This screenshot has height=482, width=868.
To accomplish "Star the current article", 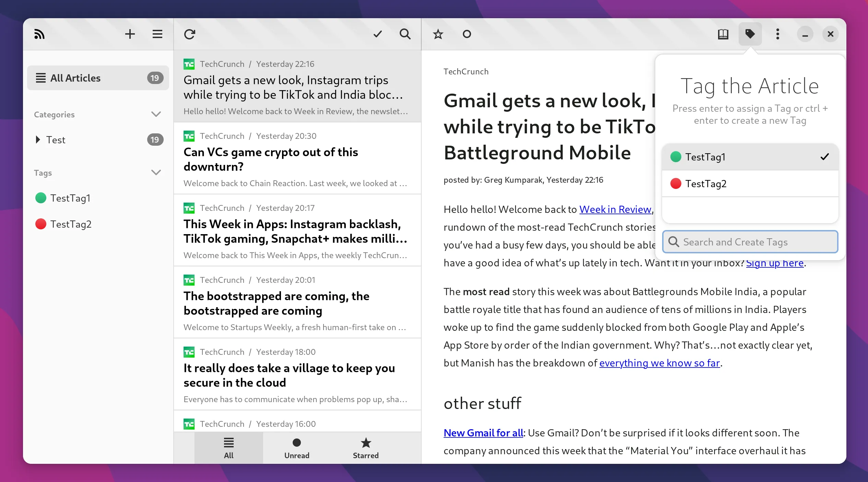I will [438, 34].
